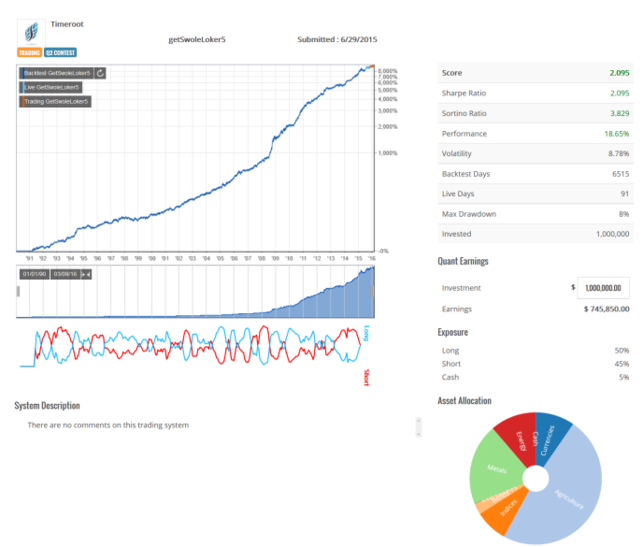The height and width of the screenshot is (547, 643).
Task: Click the 03/09/16 end date field
Action: pyautogui.click(x=65, y=274)
